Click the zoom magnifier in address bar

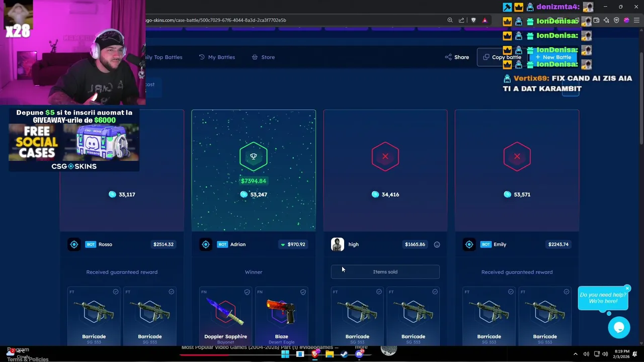click(x=450, y=20)
